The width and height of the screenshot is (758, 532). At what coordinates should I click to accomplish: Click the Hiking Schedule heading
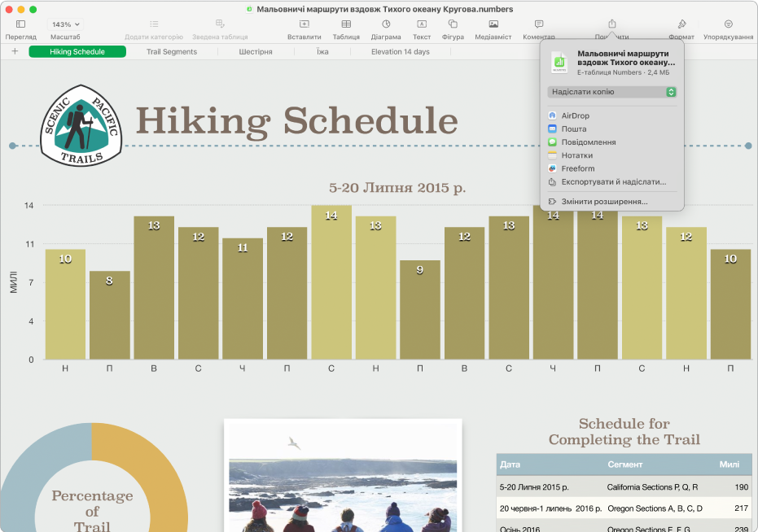297,121
